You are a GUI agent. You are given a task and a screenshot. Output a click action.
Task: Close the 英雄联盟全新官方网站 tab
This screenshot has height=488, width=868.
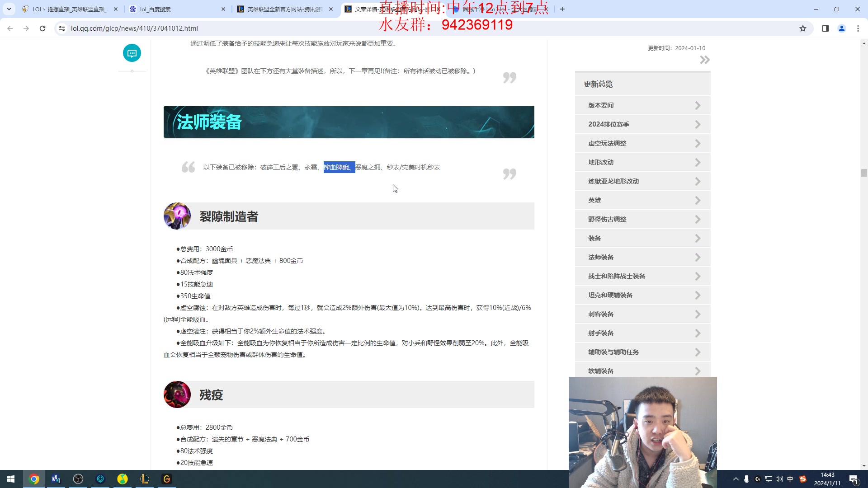331,9
